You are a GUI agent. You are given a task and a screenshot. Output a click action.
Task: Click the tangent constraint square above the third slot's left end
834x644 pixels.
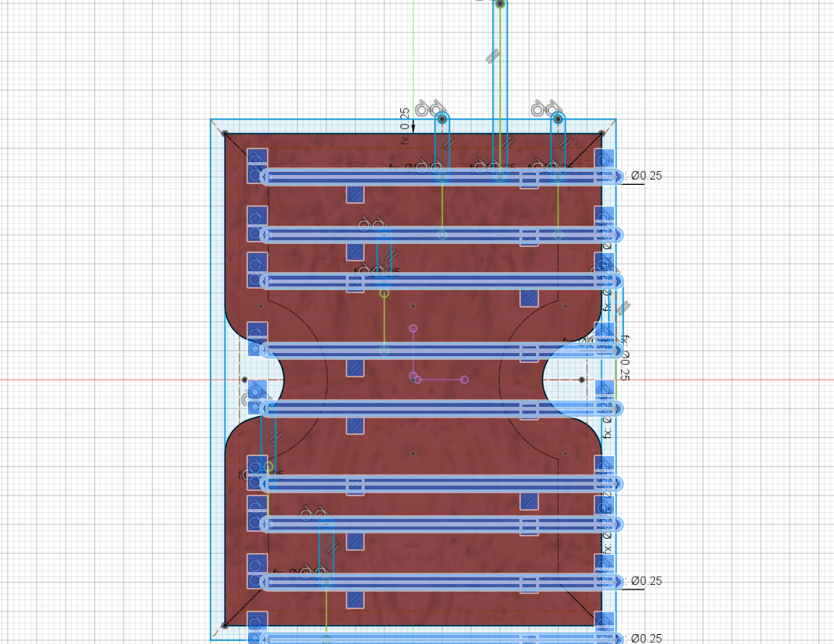tap(258, 262)
